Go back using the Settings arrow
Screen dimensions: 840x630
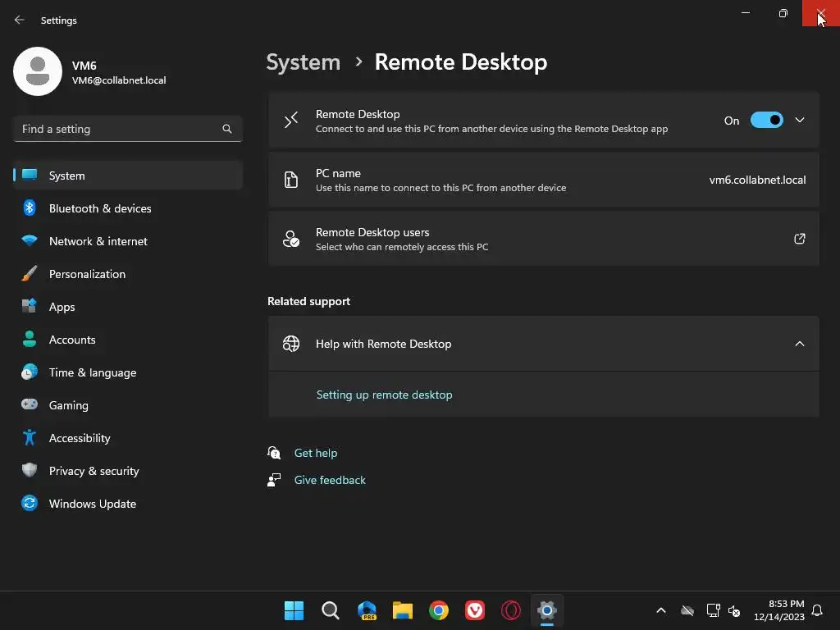pos(20,20)
